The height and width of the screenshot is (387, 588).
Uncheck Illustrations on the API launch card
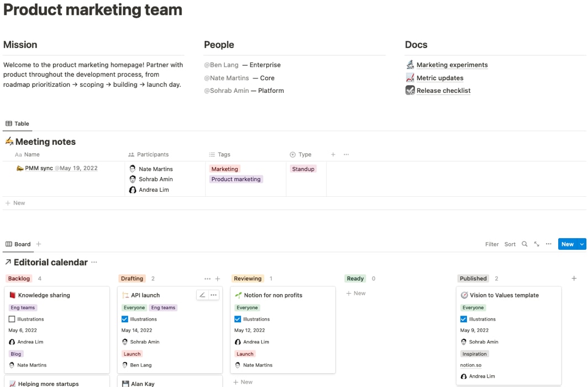click(125, 319)
